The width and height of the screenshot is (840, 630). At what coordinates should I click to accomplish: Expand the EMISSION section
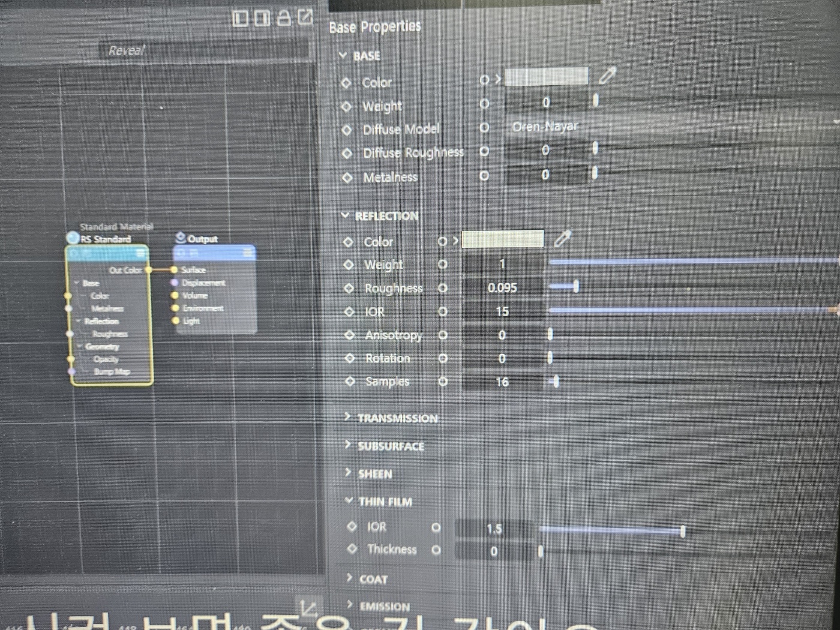[x=350, y=604]
